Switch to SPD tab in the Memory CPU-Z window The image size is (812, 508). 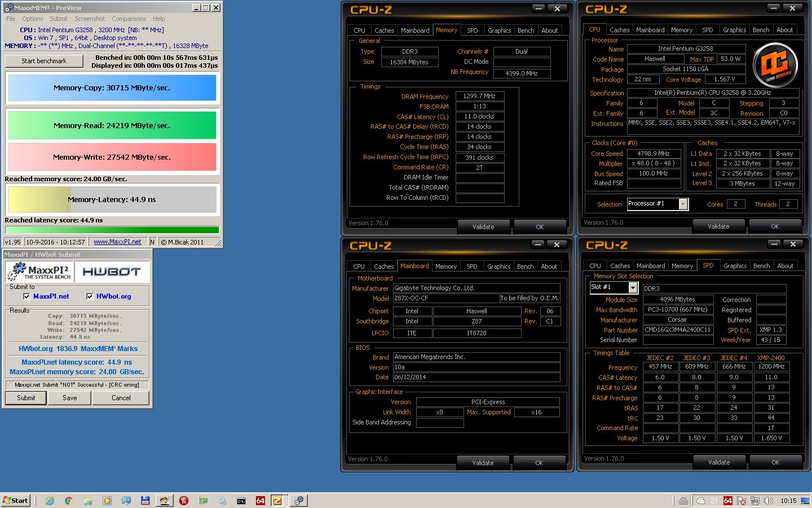[473, 30]
